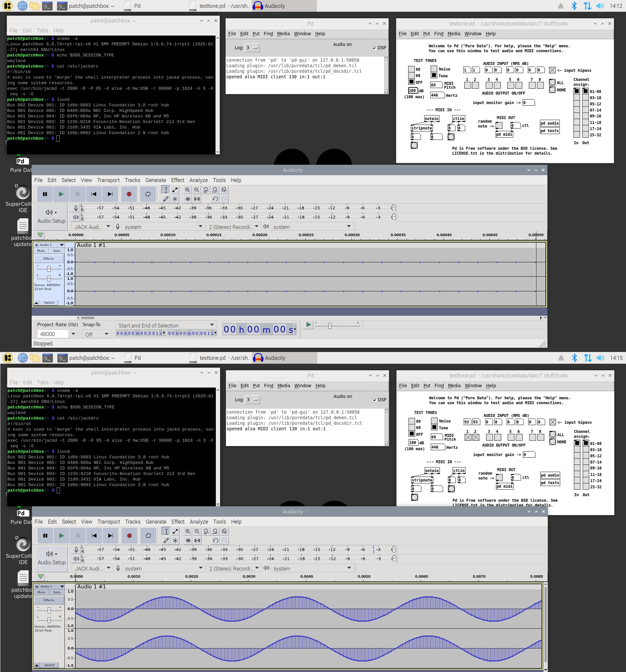
Task: Select the asterisk Multi-tool in 14:15 Audacity
Action: 175,540
